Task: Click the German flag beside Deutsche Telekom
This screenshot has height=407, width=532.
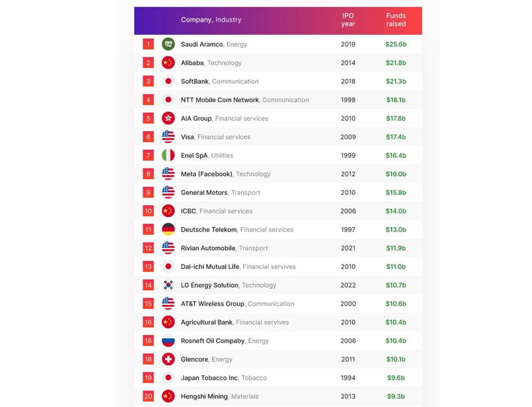Action: pyautogui.click(x=168, y=230)
